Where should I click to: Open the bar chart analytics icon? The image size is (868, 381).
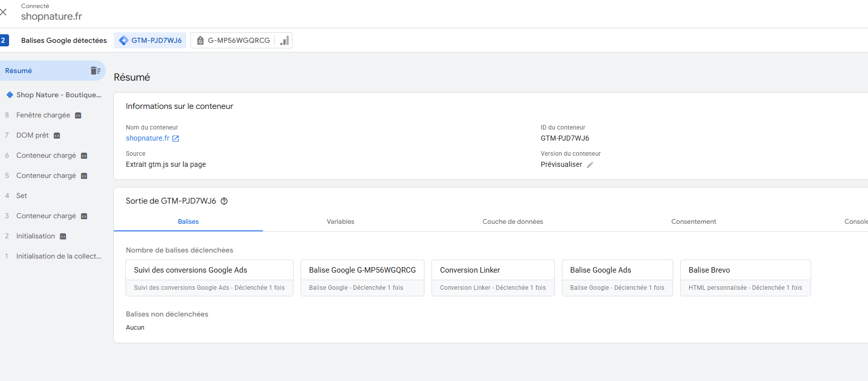[x=284, y=40]
